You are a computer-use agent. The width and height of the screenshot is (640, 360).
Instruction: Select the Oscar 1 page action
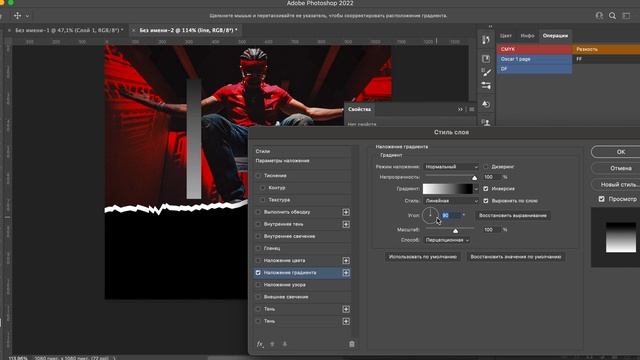coord(534,59)
